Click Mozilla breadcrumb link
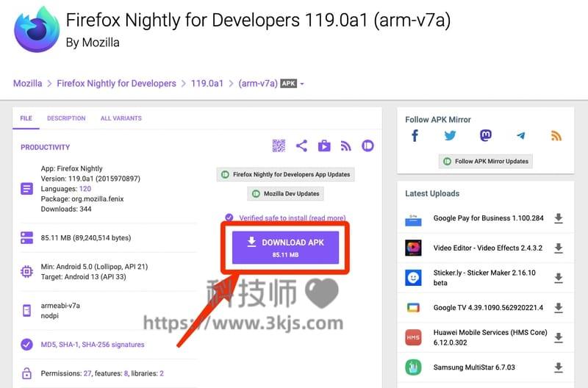The width and height of the screenshot is (588, 388). coord(28,83)
